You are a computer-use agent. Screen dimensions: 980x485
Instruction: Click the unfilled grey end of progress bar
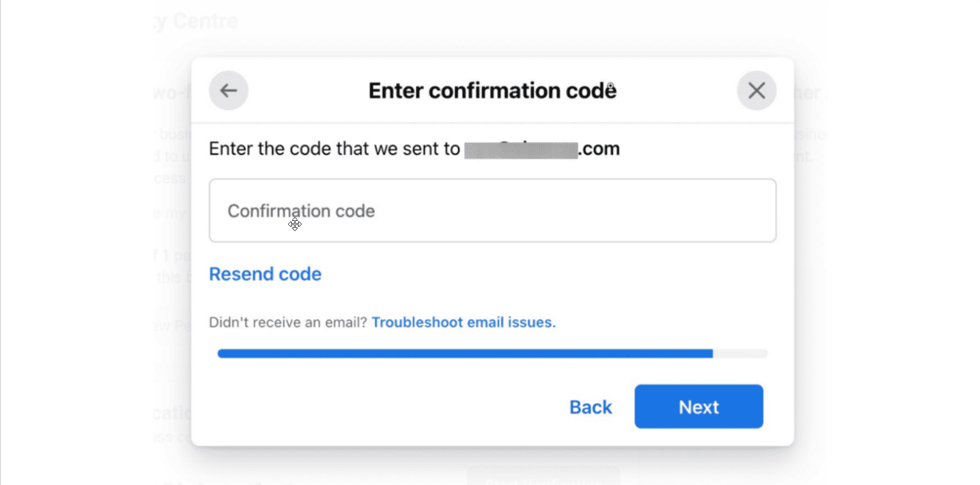click(740, 354)
